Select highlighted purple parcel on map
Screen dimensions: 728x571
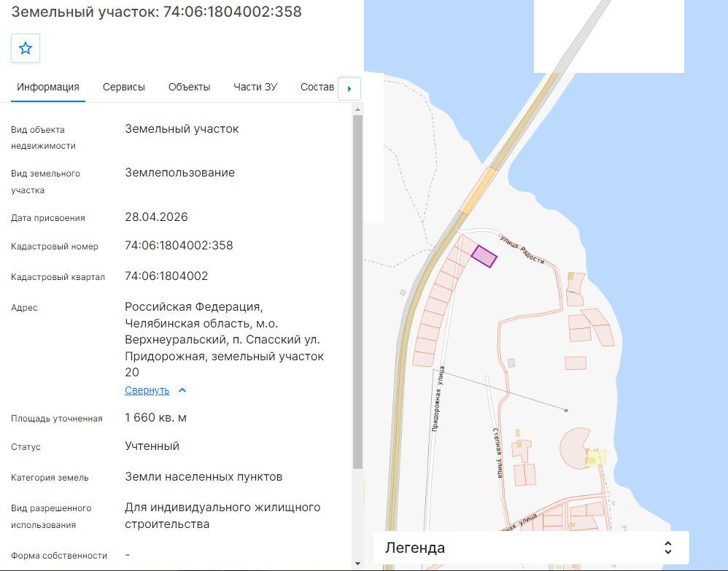click(x=484, y=257)
